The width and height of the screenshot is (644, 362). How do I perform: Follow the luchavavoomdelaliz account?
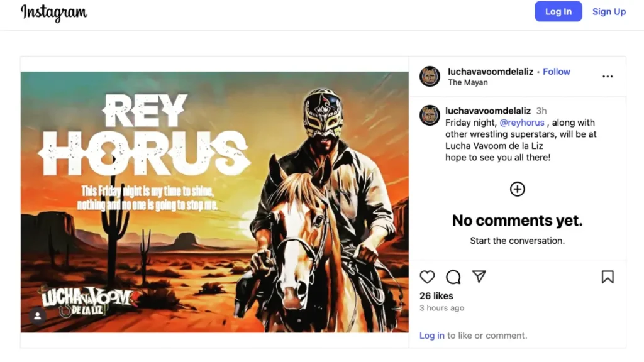click(x=557, y=72)
